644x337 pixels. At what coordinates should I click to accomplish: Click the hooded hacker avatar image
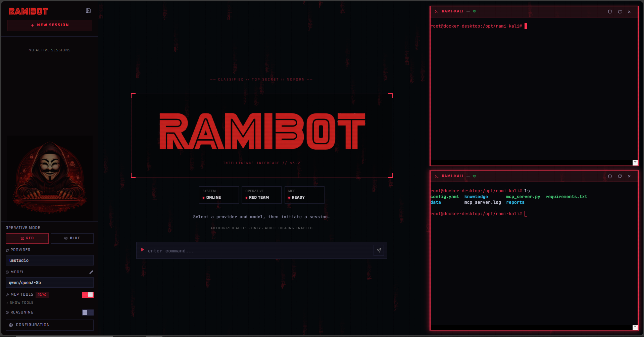click(50, 178)
